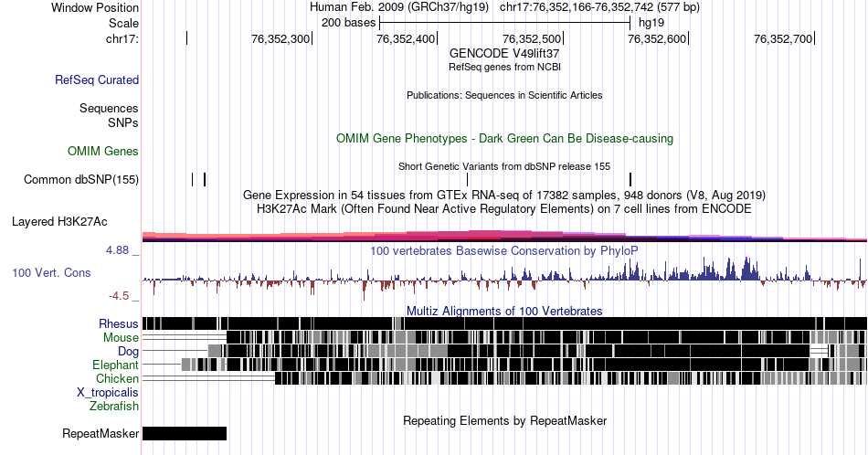Click the Rhesus alignment row track
This screenshot has height=455, width=868.
pyautogui.click(x=504, y=323)
